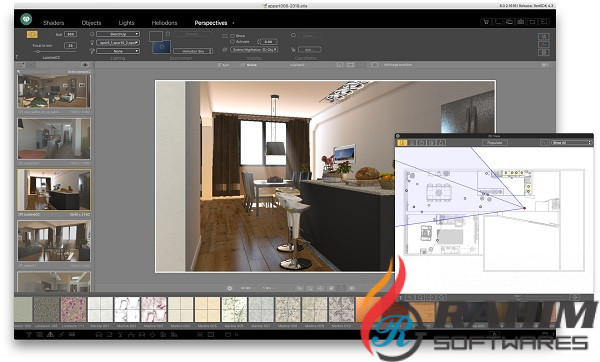
Task: Select the Activate radio button
Action: [232, 41]
